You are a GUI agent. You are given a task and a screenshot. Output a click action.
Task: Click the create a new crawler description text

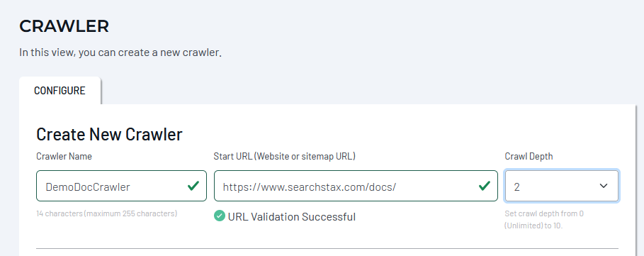click(120, 52)
